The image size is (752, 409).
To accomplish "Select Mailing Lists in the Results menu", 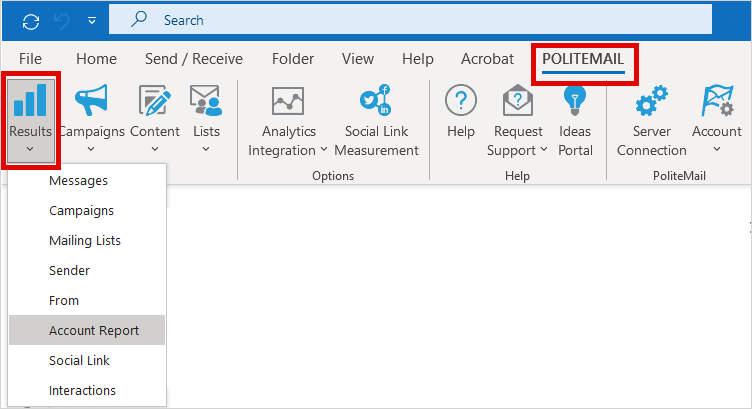I will [87, 240].
